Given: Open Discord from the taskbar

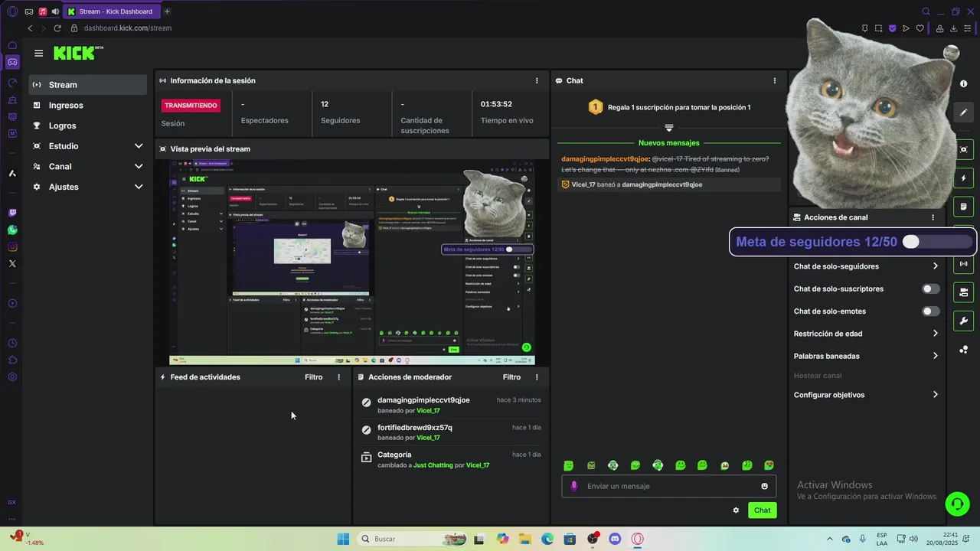Looking at the screenshot, I should (614, 539).
